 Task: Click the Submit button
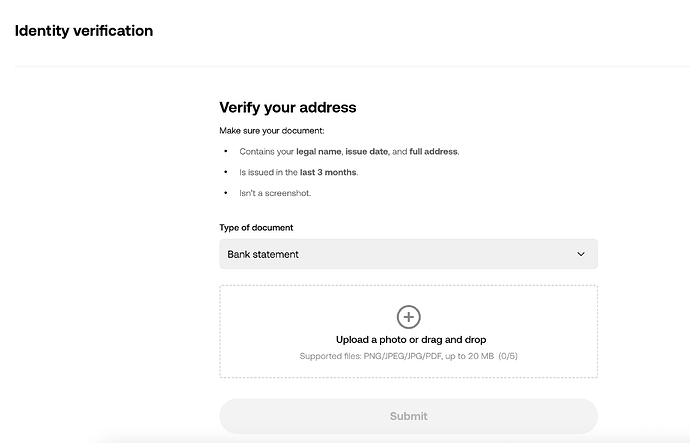(x=408, y=416)
